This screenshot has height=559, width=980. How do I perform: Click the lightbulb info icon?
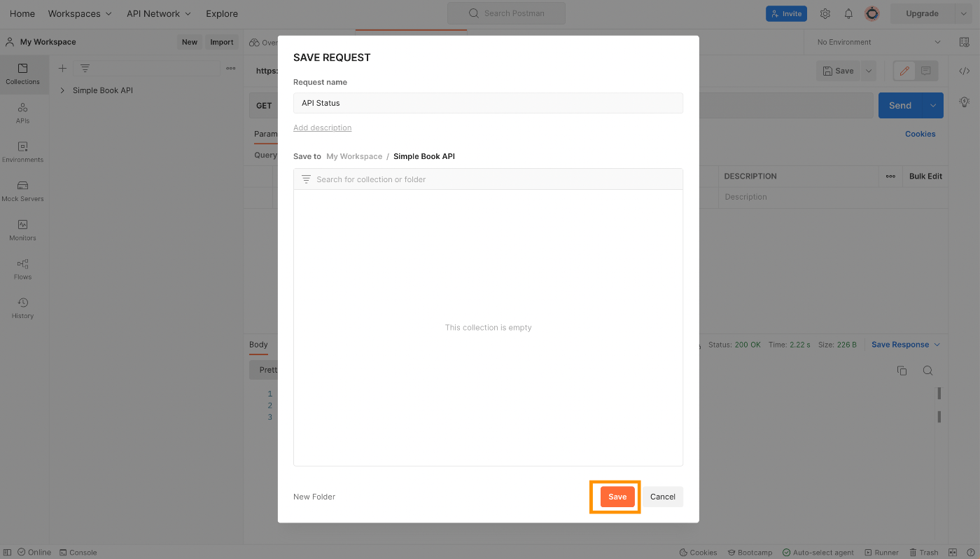coord(965,102)
